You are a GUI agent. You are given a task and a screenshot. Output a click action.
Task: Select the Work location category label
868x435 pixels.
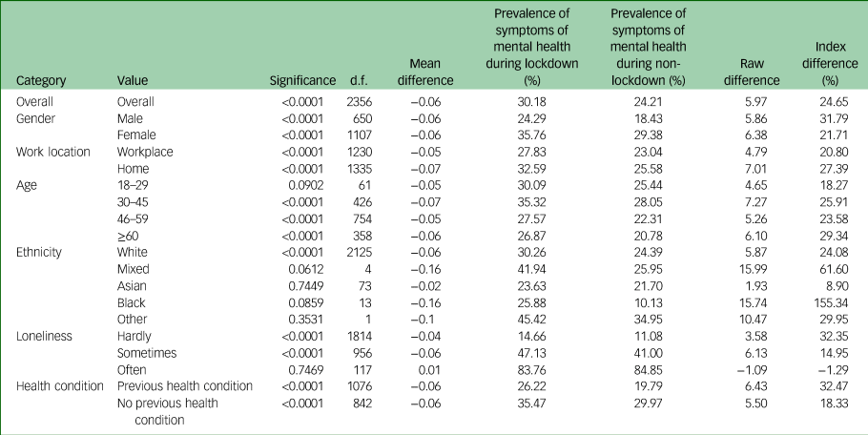pyautogui.click(x=53, y=153)
